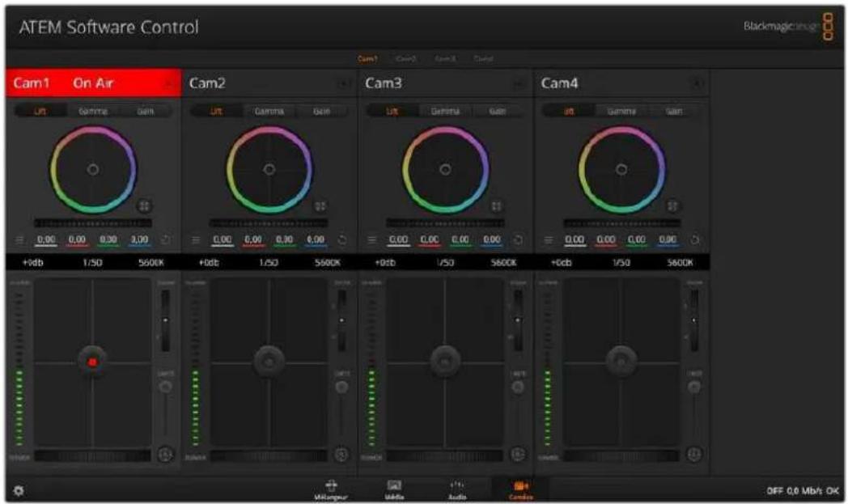Open Cam1 color bars grid icon
The height and width of the screenshot is (504, 848).
pos(144,205)
